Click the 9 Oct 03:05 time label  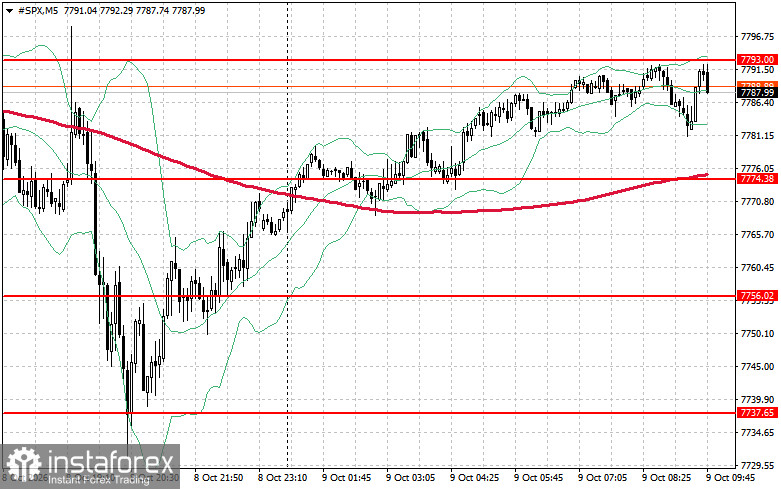coord(410,478)
